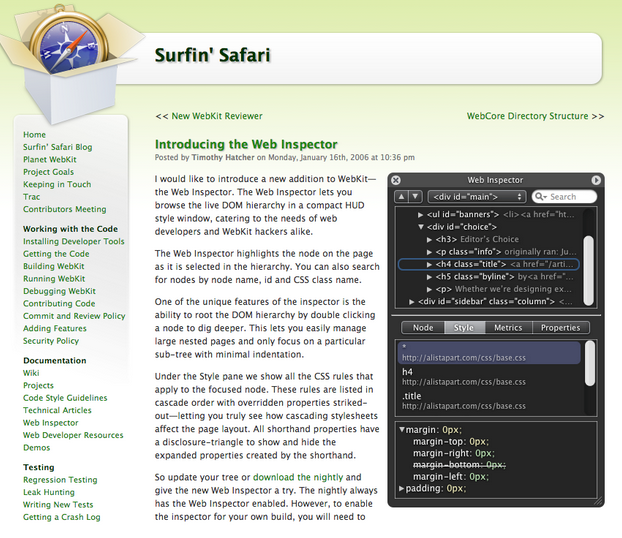Viewport: 622px width, 538px height.
Task: Open Web Developer Resources link
Action: point(73,435)
